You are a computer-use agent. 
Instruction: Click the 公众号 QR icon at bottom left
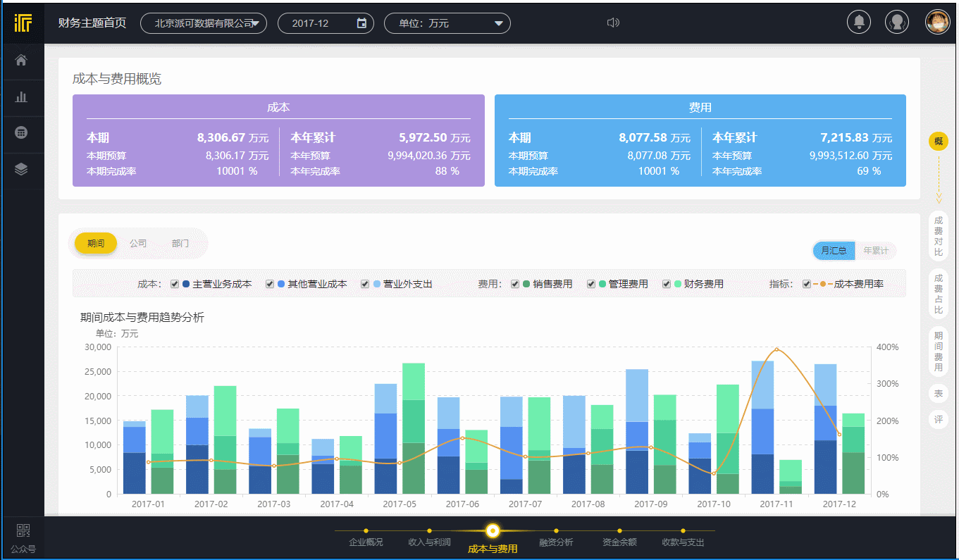22,531
